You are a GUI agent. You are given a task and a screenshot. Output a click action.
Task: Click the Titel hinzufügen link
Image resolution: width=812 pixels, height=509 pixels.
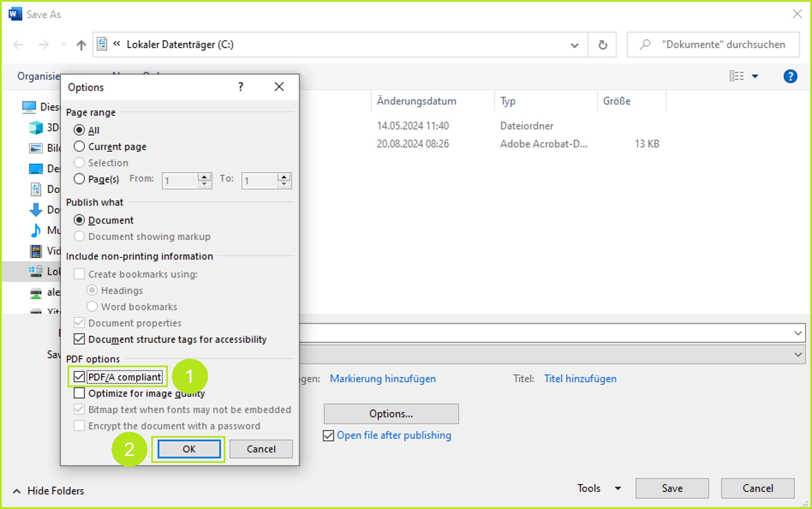[580, 379]
